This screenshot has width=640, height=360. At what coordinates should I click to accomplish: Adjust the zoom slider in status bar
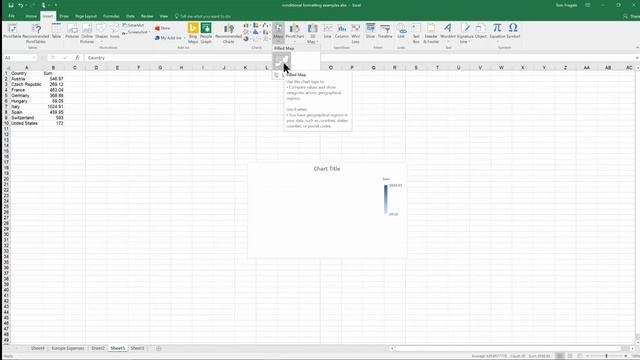tap(606, 356)
